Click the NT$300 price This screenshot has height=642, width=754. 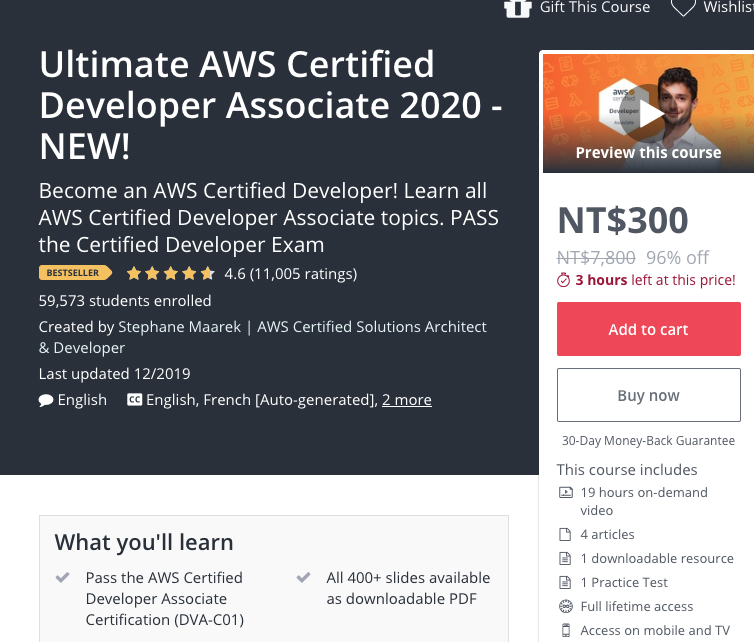pyautogui.click(x=622, y=220)
